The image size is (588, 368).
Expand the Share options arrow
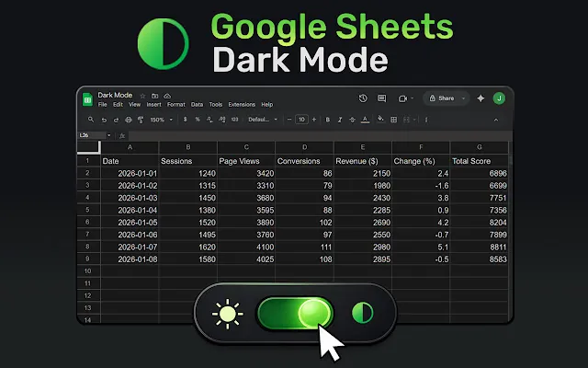[463, 98]
